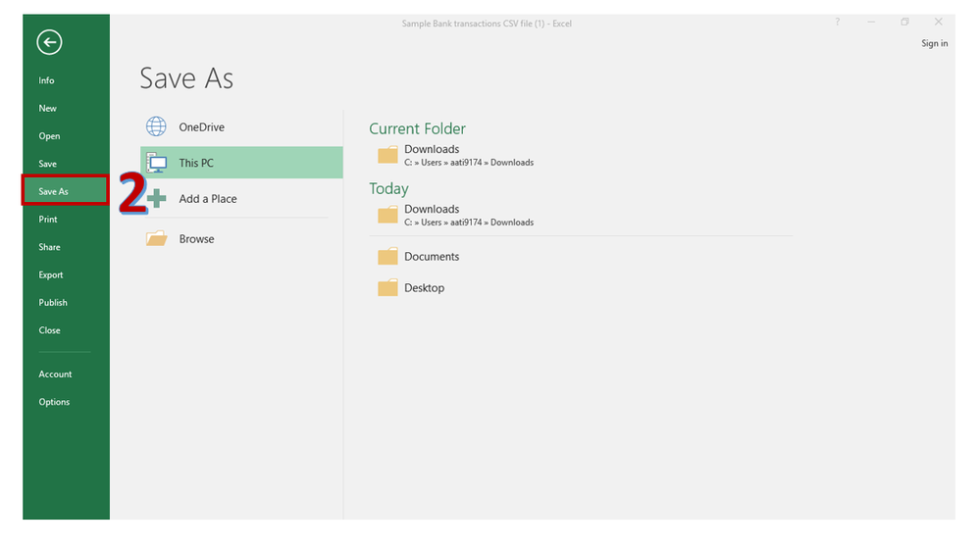980x547 pixels.
Task: Click the Current Folder Downloads folder icon
Action: (x=388, y=155)
